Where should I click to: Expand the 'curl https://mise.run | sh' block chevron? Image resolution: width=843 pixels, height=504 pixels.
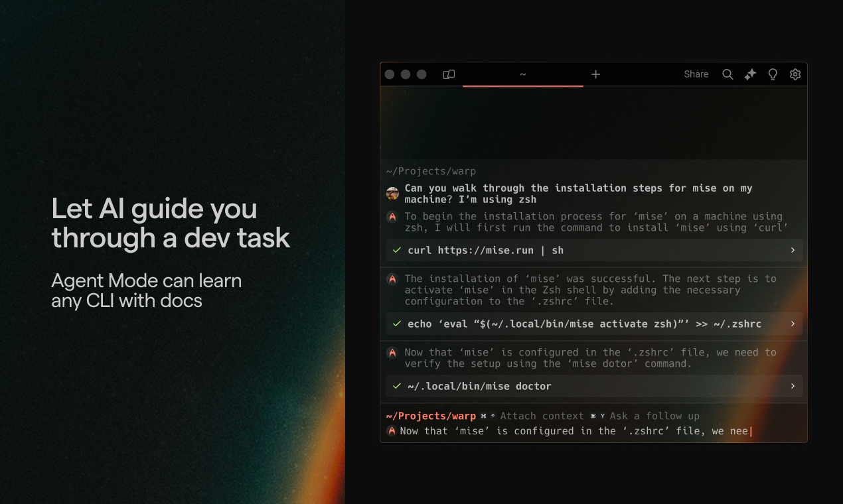pyautogui.click(x=793, y=250)
